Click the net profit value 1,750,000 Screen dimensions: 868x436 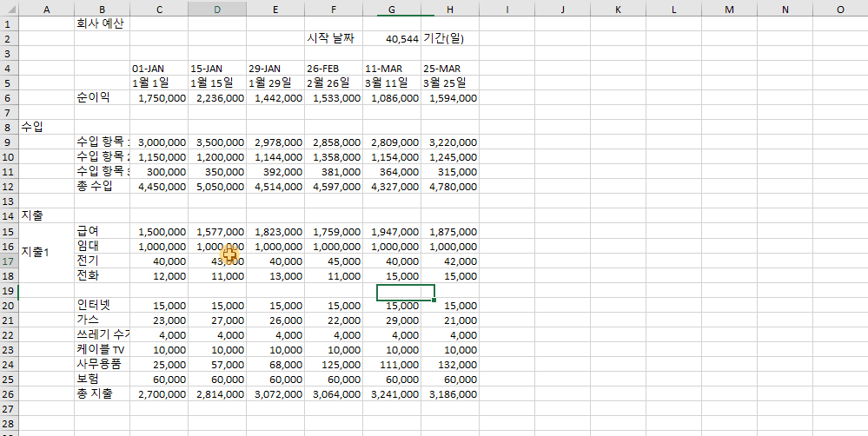click(159, 98)
